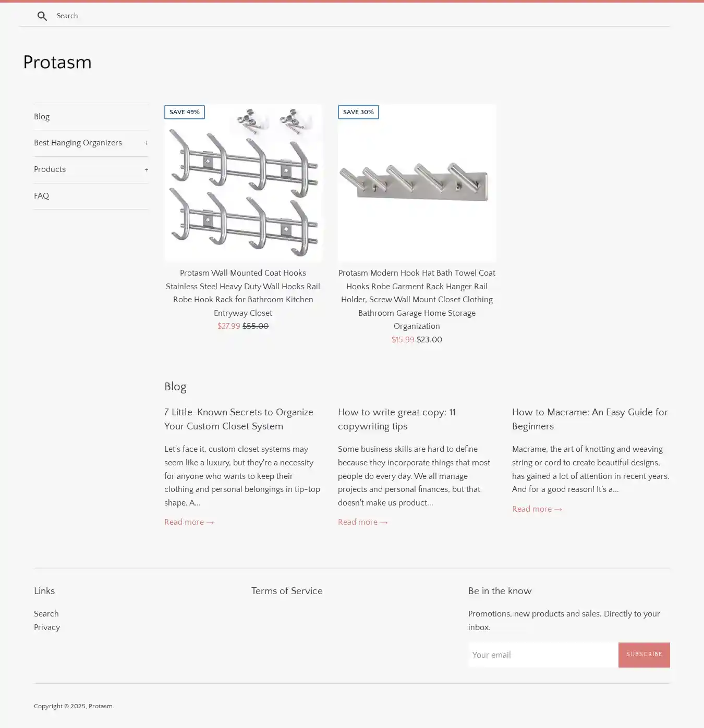Open Protasm Modern Hook Hat title link

(417, 300)
